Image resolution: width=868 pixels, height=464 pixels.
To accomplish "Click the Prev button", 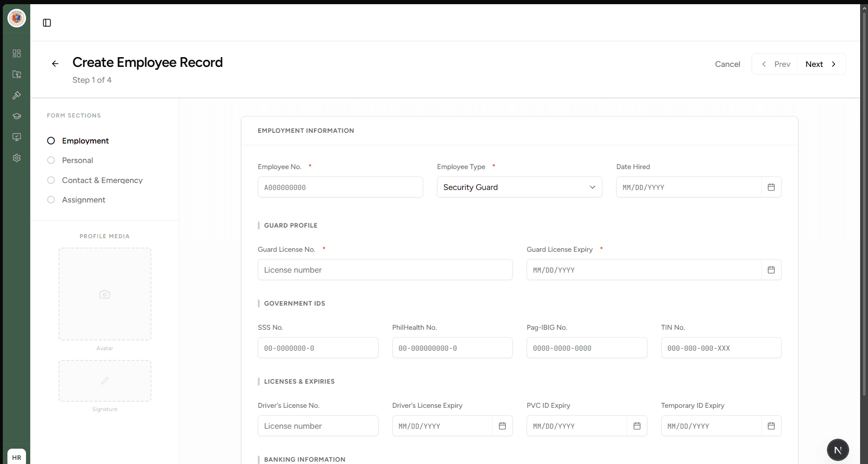I will (775, 64).
